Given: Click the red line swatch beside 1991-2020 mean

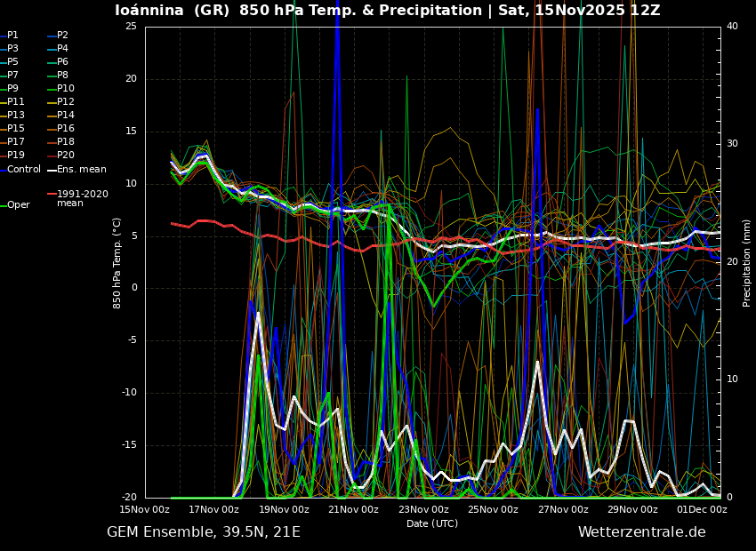Looking at the screenshot, I should click(x=52, y=194).
